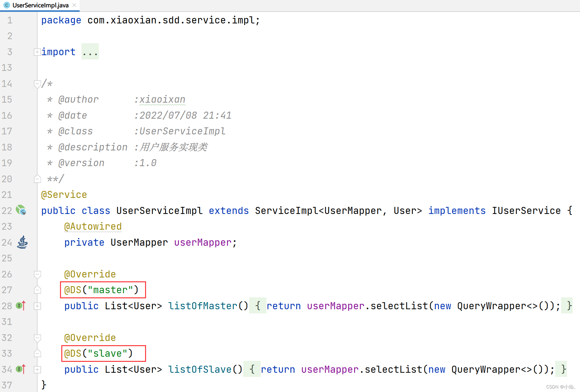Image resolution: width=580 pixels, height=392 pixels.
Task: Click fold end marker on line 27
Action: click(x=37, y=290)
